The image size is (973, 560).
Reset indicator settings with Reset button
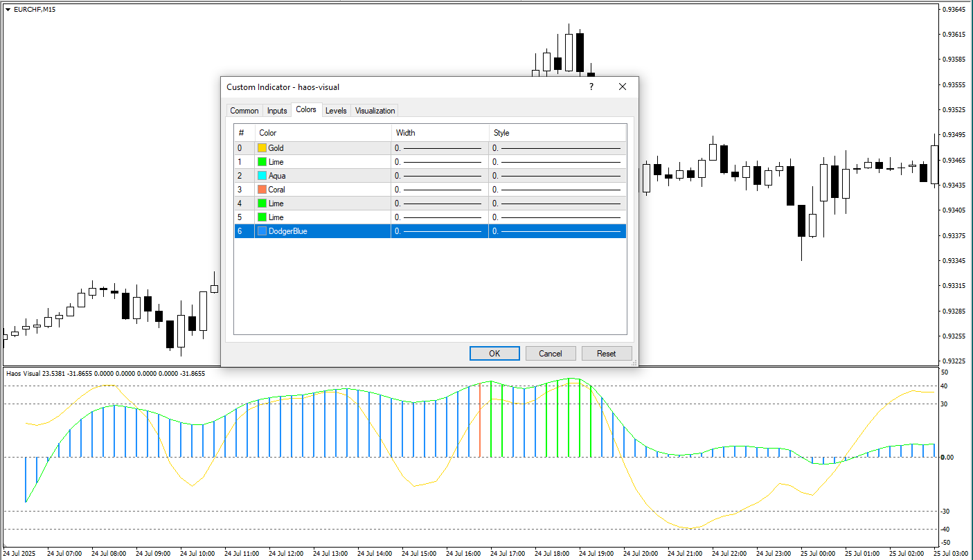coord(607,353)
